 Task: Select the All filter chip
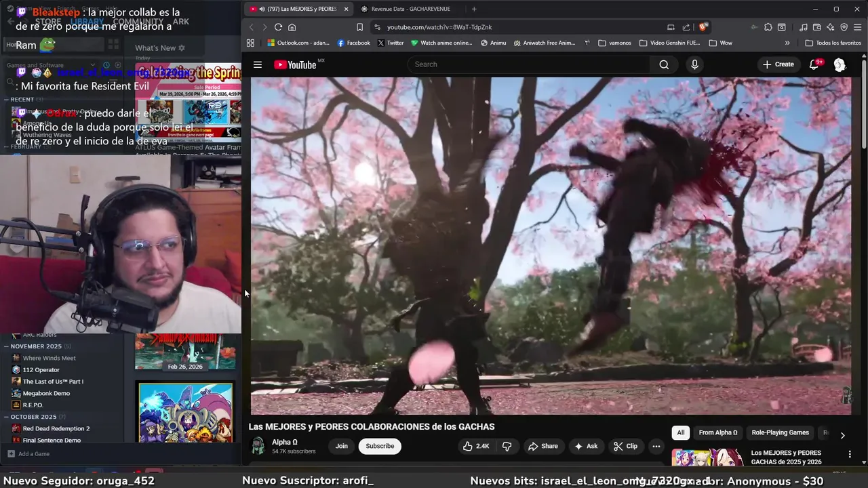tap(681, 432)
